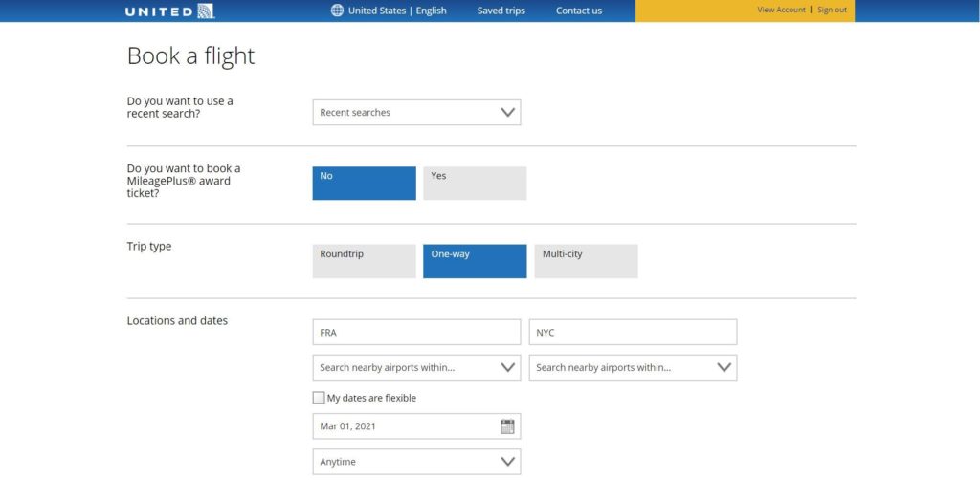Viewport: 980px width, 480px height.
Task: Choose the One-way trip type
Action: point(475,261)
